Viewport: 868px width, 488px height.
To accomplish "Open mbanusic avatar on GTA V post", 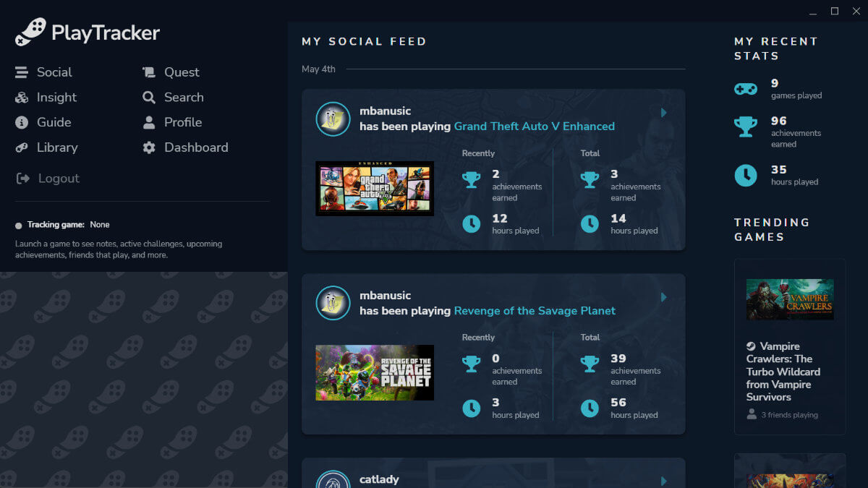I will click(333, 119).
